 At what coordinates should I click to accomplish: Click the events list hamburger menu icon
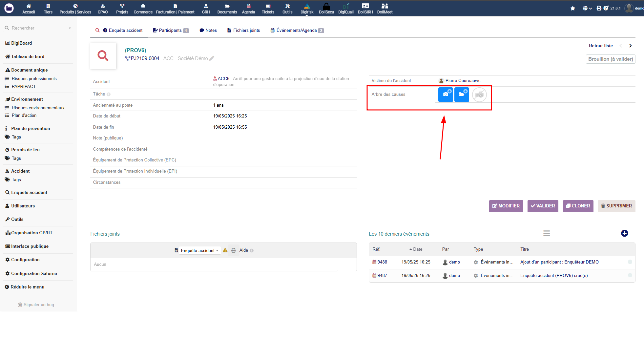[546, 233]
